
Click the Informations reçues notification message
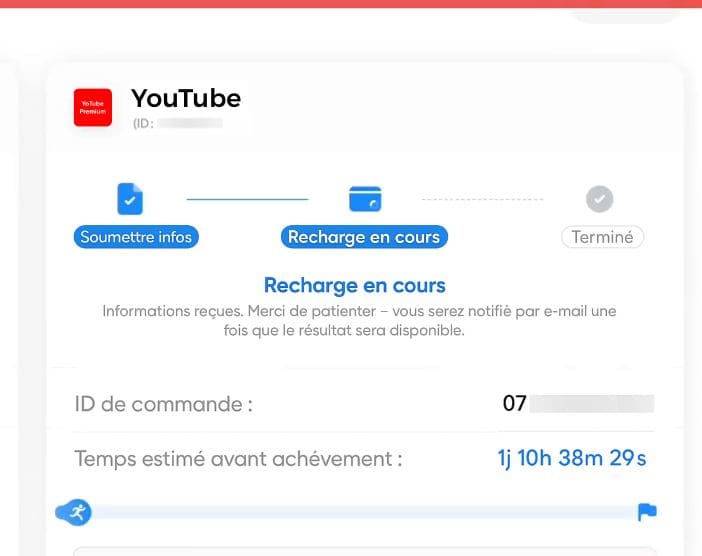[x=359, y=321]
